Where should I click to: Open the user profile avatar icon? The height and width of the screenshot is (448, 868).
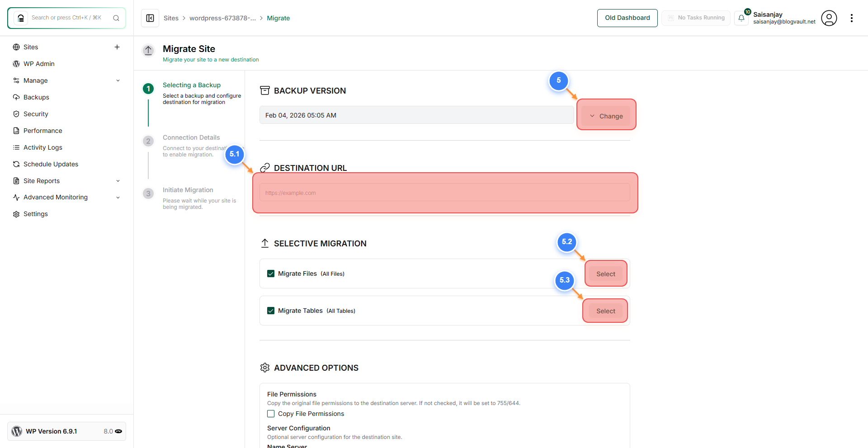point(829,18)
